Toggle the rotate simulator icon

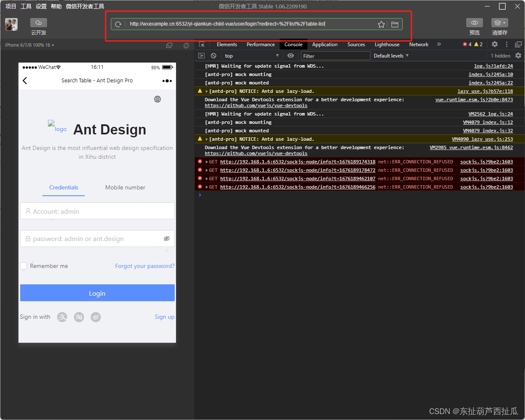click(186, 45)
